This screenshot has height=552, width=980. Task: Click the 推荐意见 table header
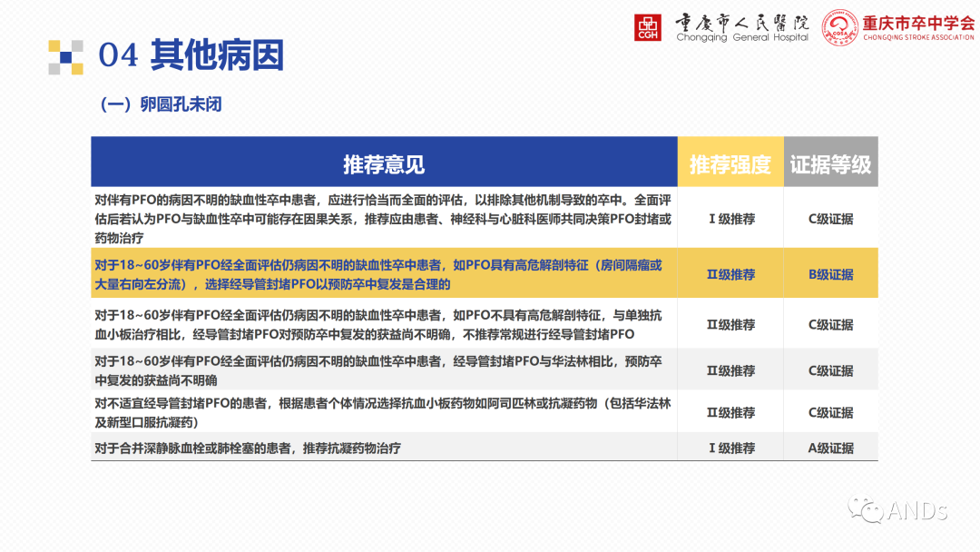[x=384, y=162]
